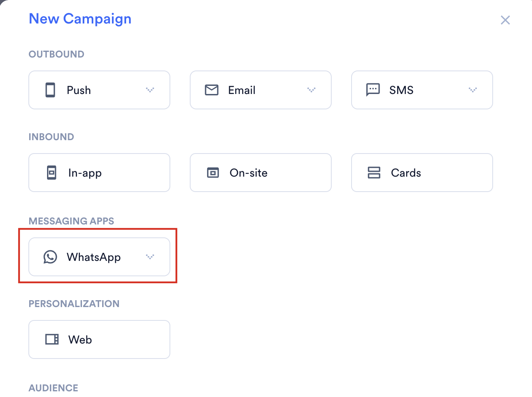Select the Cards campaign label
The width and height of the screenshot is (532, 397).
406,173
